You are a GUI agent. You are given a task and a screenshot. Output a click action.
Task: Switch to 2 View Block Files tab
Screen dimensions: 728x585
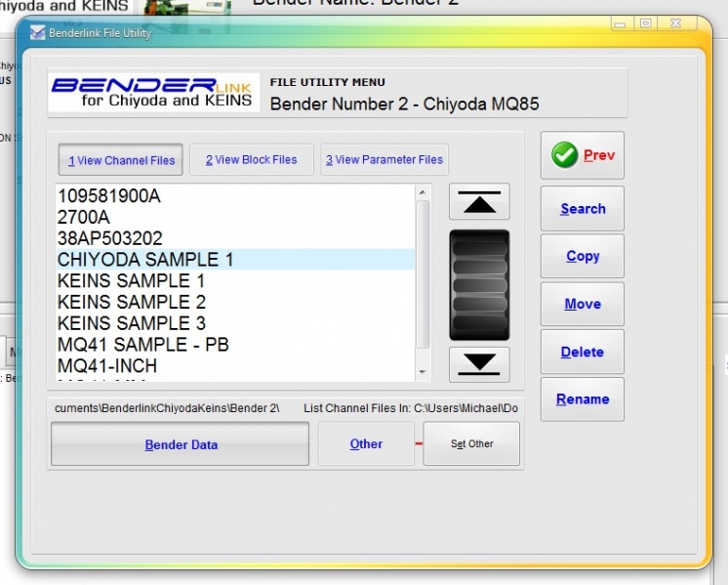[x=251, y=159]
